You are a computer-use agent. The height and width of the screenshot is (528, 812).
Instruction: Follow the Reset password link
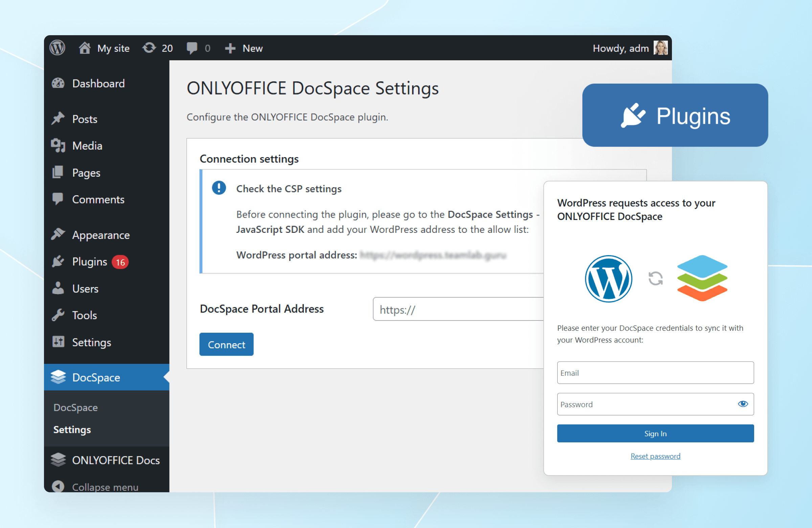click(x=655, y=456)
